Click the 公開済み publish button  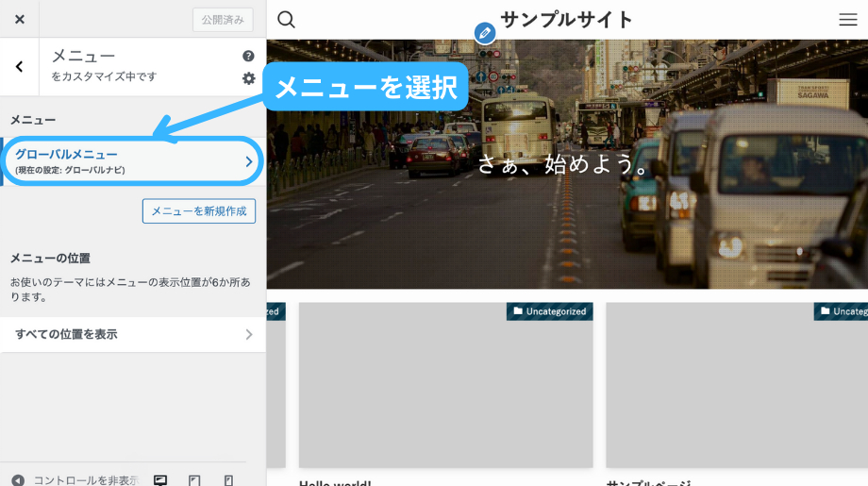click(223, 20)
